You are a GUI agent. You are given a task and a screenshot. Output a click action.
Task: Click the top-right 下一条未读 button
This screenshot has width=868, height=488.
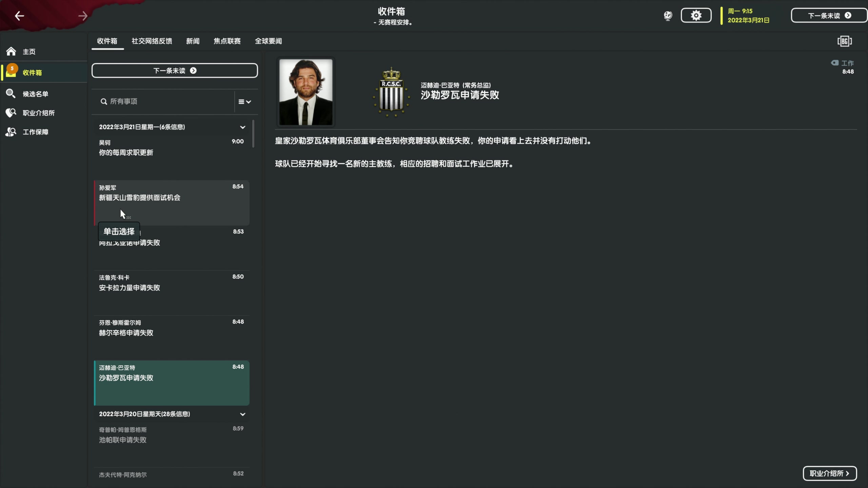coord(829,16)
